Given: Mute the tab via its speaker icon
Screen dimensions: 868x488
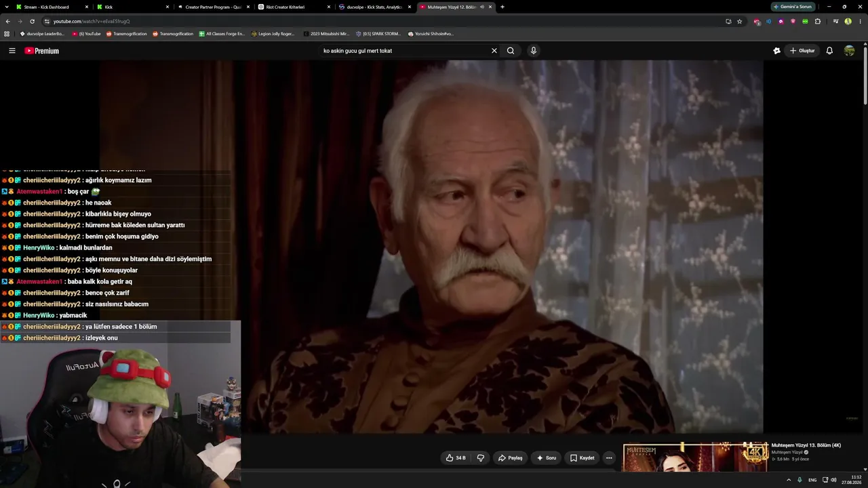Looking at the screenshot, I should point(482,7).
